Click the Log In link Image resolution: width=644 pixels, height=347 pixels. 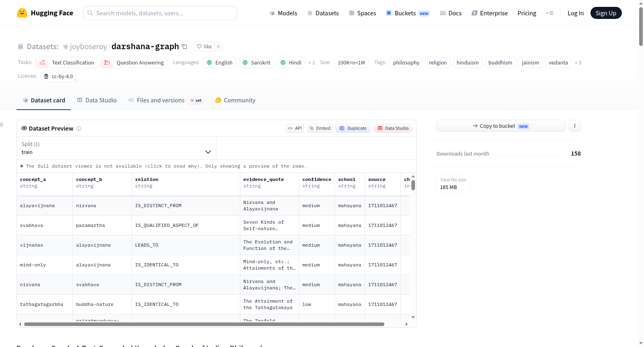(x=575, y=13)
